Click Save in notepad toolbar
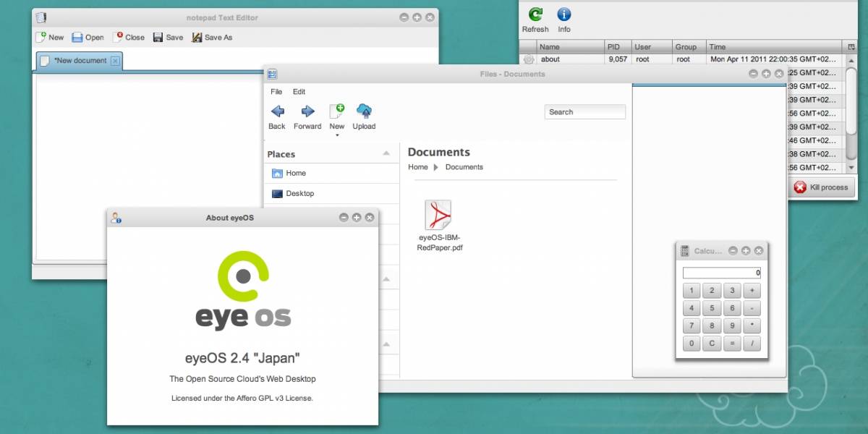 click(168, 37)
